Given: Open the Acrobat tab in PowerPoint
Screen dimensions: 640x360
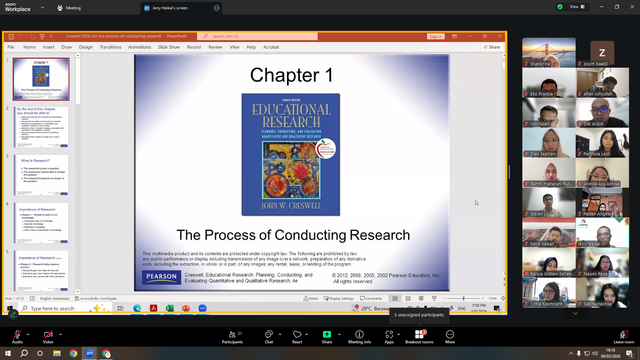Looking at the screenshot, I should pos(271,47).
